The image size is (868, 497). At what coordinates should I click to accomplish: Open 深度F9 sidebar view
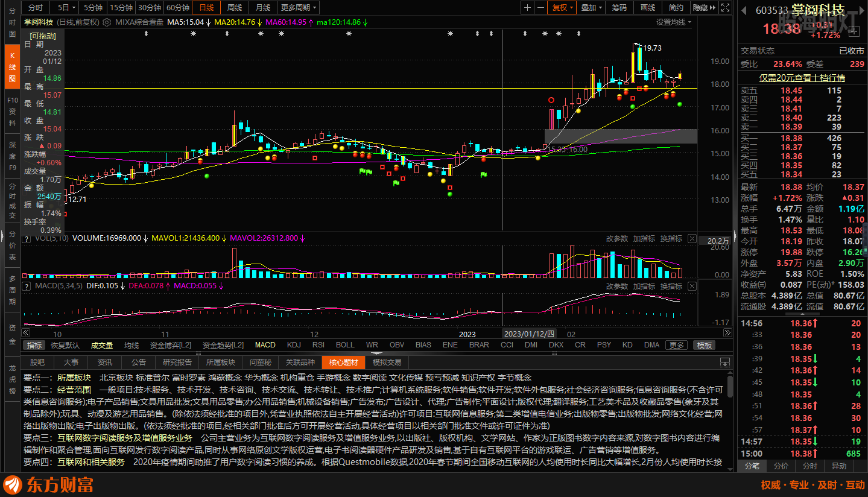pos(12,156)
